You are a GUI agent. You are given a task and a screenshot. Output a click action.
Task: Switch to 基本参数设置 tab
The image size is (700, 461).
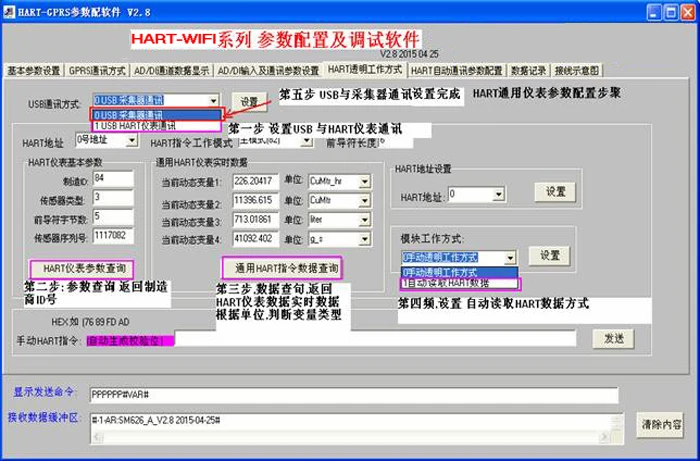pyautogui.click(x=33, y=71)
